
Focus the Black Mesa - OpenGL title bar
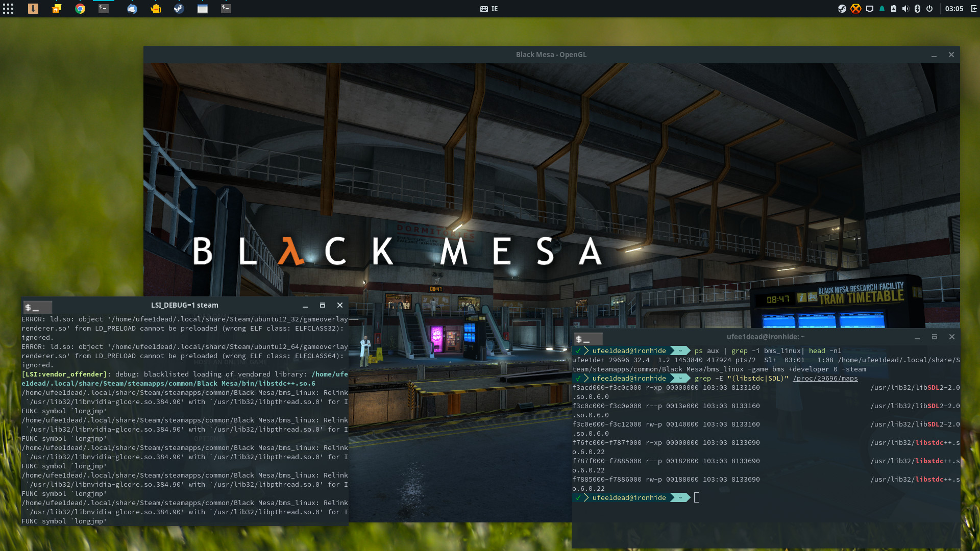coord(551,55)
